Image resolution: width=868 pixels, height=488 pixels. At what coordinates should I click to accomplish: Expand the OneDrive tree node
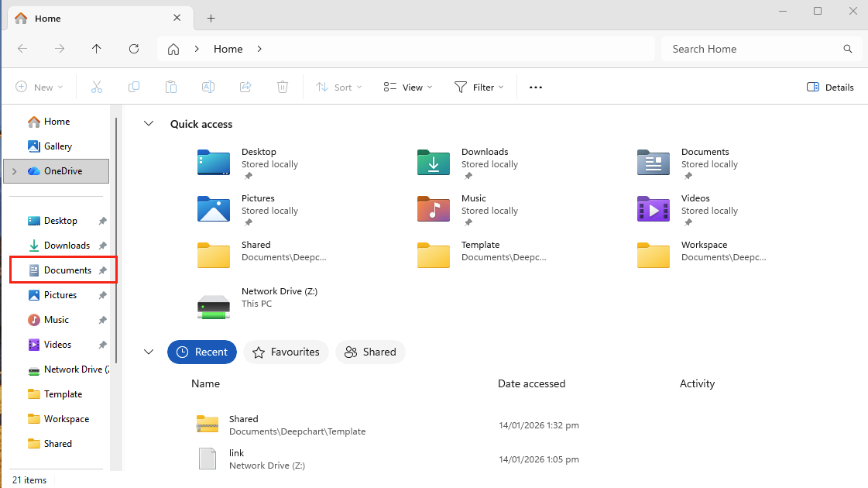pos(15,171)
